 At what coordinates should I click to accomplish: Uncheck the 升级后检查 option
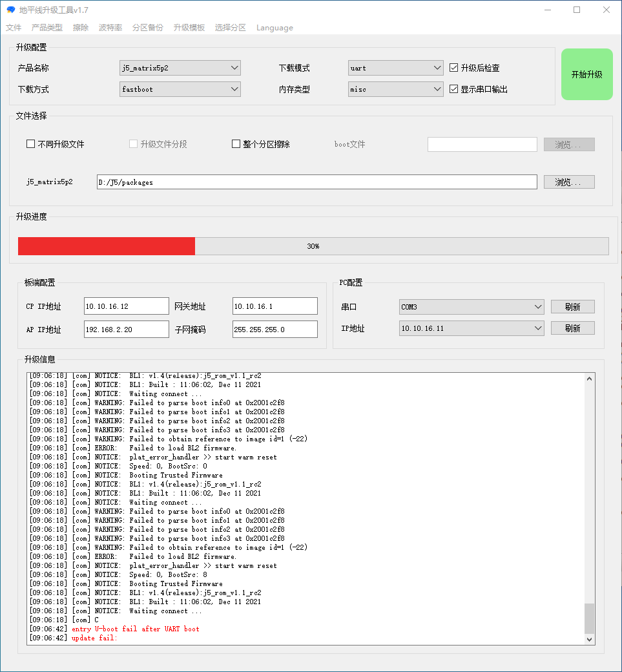(x=454, y=68)
